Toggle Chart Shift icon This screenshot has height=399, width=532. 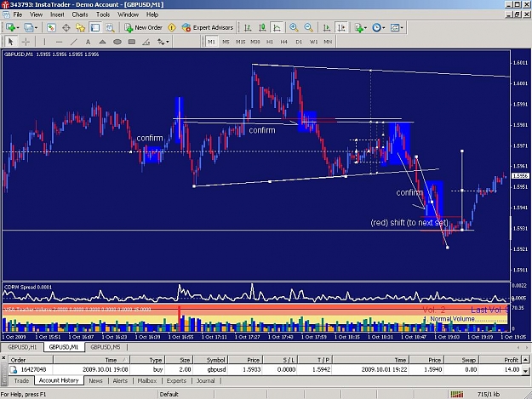pos(341,28)
